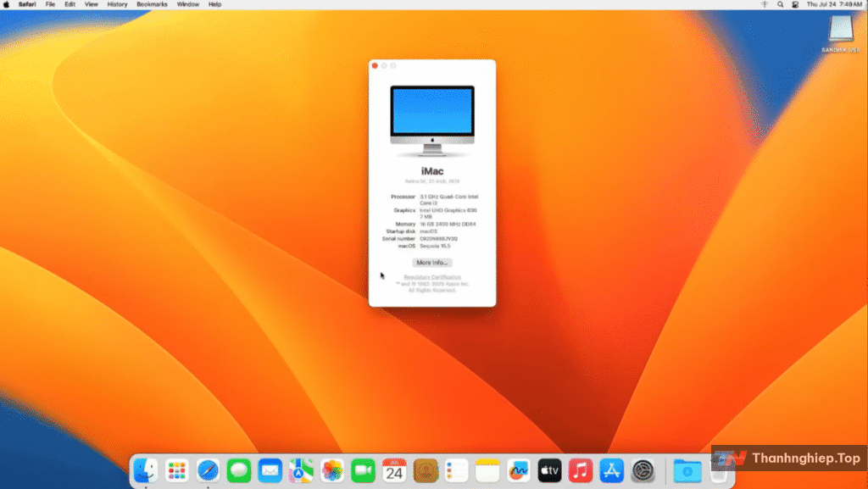Open Calendar showing 24 in the Dock
The height and width of the screenshot is (489, 868).
394,470
